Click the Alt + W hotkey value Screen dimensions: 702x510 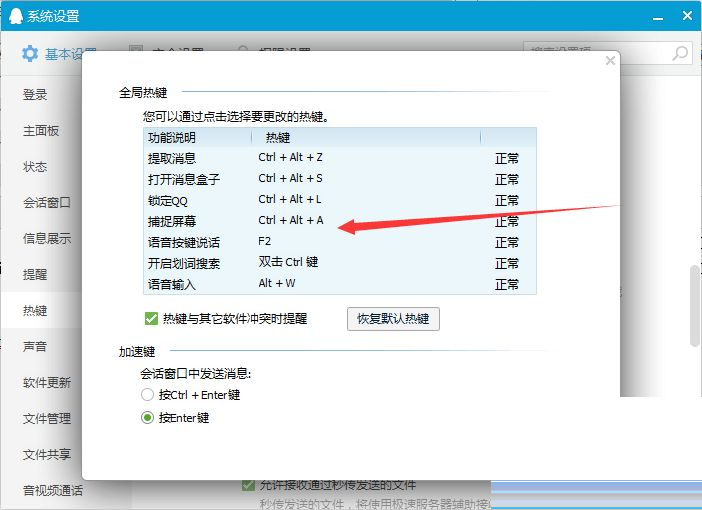(277, 283)
